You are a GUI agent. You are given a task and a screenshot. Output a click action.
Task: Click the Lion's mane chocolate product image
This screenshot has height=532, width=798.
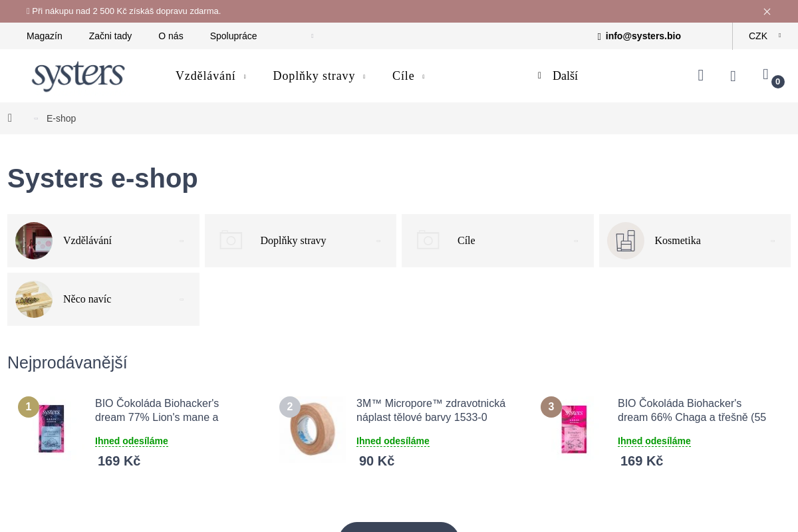pos(51,429)
